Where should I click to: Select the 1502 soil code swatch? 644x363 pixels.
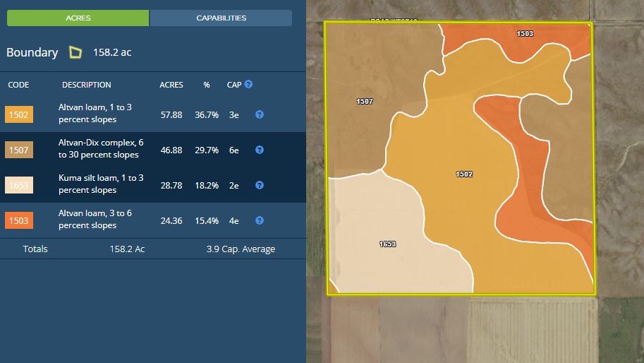(19, 114)
